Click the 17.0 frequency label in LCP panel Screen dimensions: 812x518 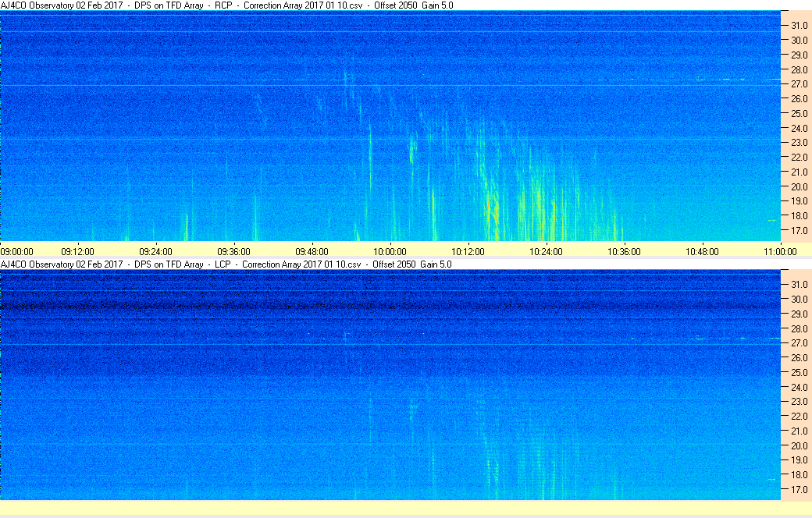[796, 490]
